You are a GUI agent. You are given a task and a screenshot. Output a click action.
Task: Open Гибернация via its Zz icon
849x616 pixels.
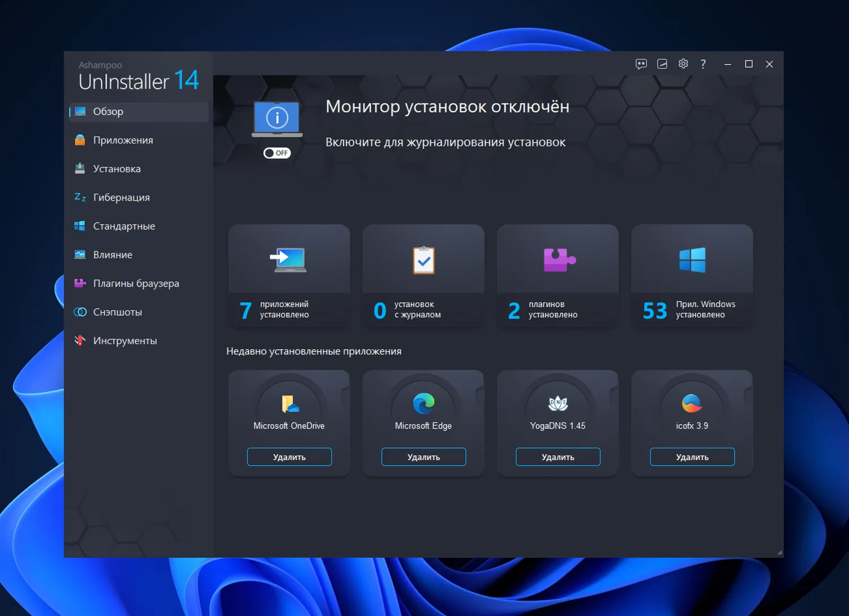pos(80,197)
